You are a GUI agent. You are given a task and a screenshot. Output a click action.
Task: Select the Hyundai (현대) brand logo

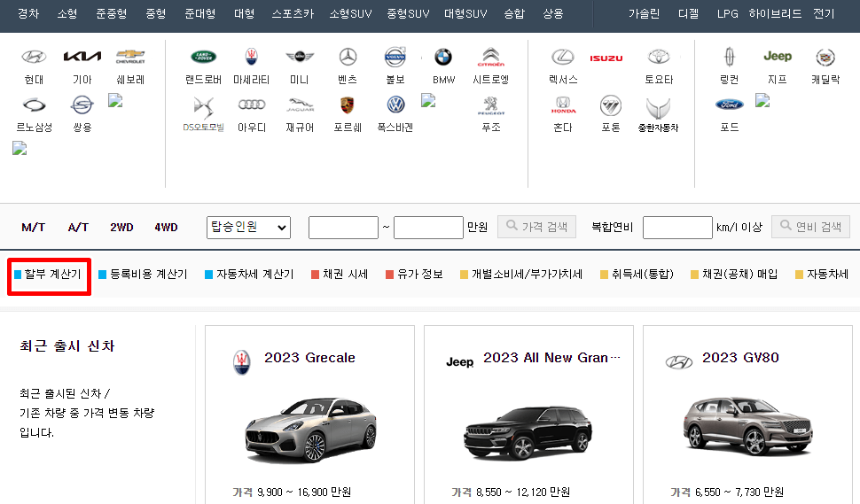34,57
